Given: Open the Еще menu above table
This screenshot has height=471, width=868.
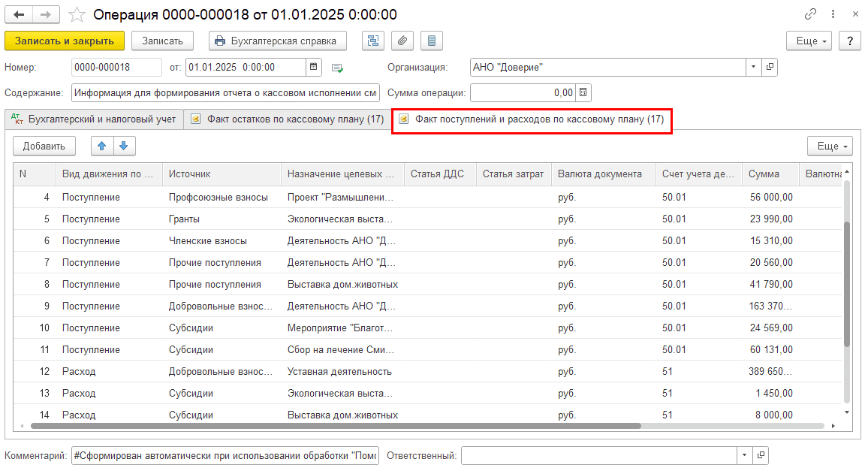Looking at the screenshot, I should pyautogui.click(x=829, y=146).
